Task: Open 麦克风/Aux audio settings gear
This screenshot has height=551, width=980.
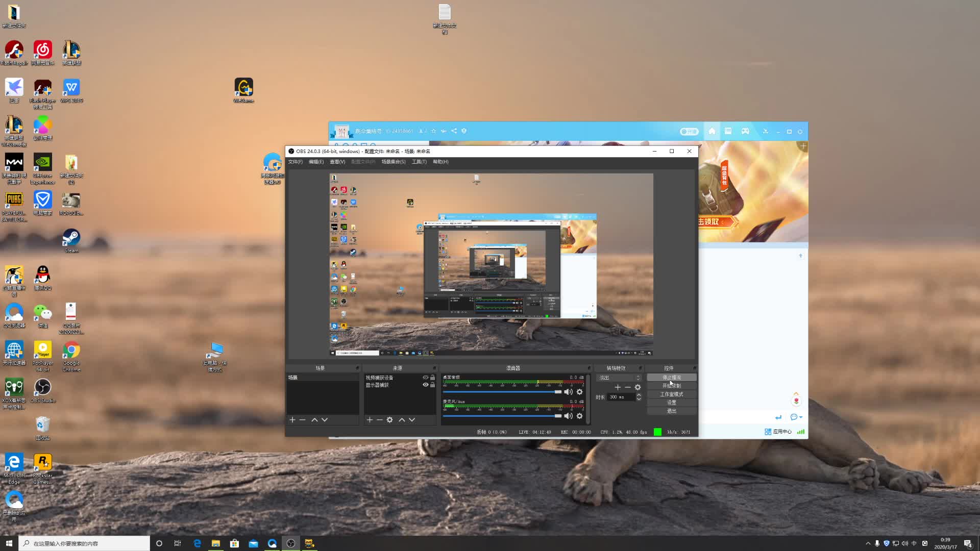Action: click(x=579, y=416)
